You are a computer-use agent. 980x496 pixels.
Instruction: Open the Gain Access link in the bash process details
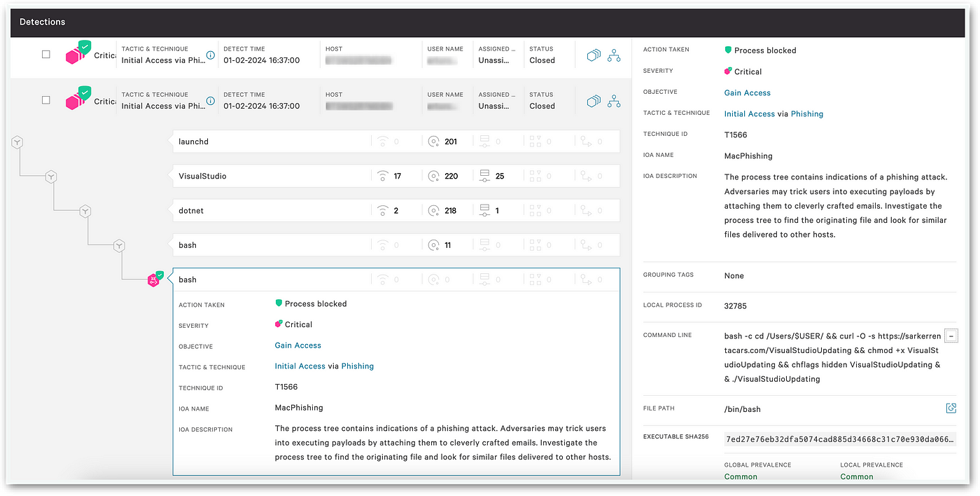click(297, 345)
